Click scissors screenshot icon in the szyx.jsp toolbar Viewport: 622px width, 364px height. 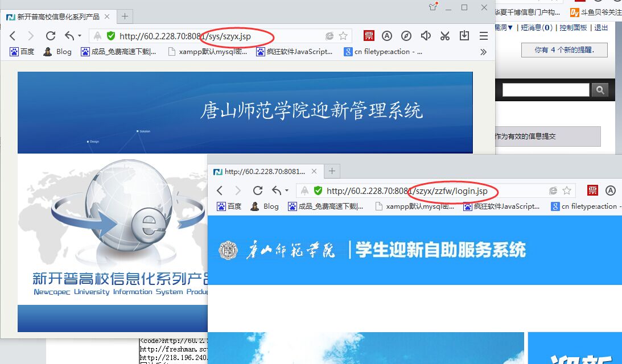(445, 36)
